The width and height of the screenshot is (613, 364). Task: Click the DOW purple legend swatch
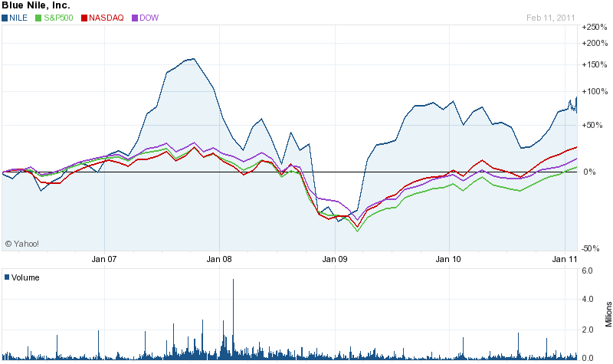(135, 18)
